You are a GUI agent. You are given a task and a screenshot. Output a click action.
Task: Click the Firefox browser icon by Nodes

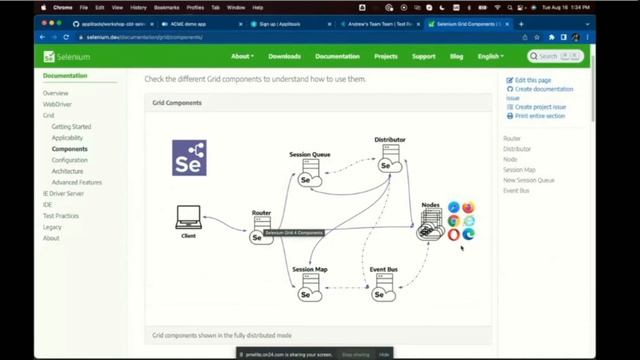[x=468, y=207]
